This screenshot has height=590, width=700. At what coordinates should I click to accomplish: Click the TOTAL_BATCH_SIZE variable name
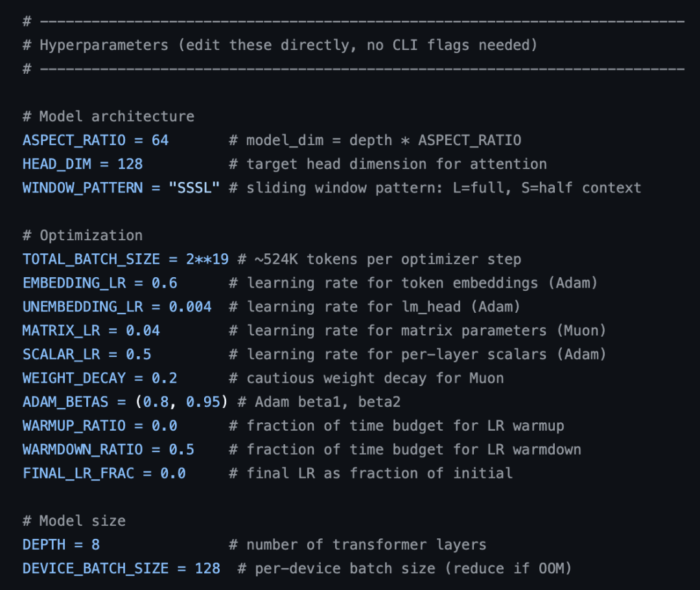[91, 260]
